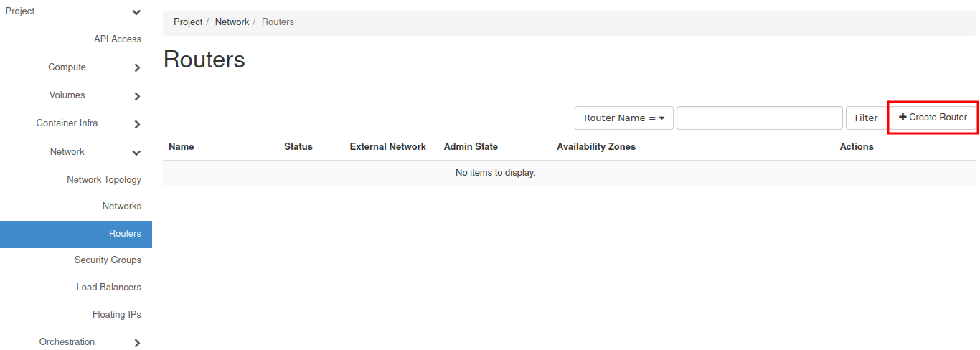Click the Create Router button
Viewport: 980px width, 350px height.
(933, 118)
